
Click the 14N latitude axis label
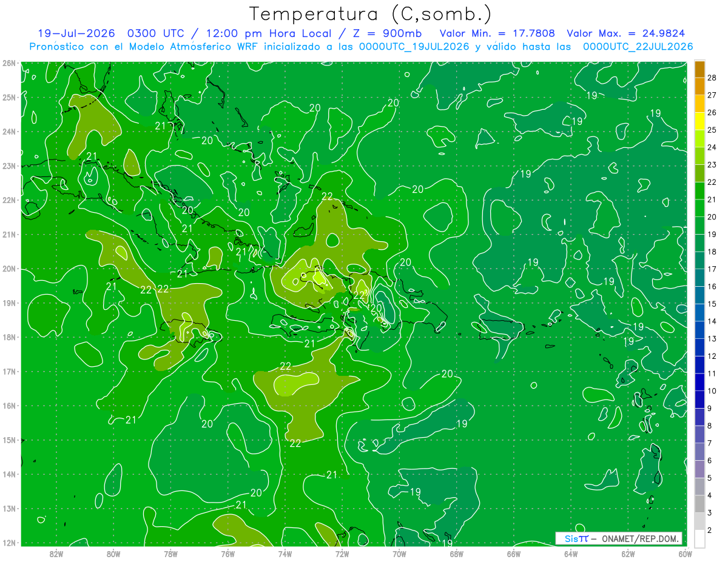pos(9,474)
